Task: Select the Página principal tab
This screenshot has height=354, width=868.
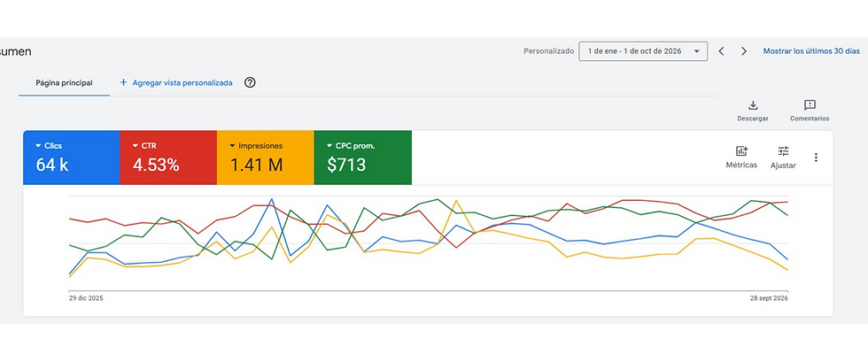Action: point(64,83)
